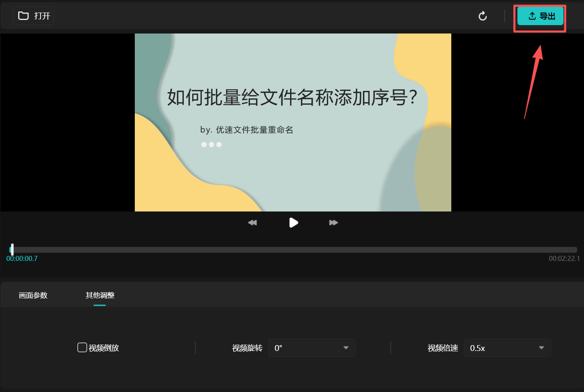Click the folder icon beside 打开
The height and width of the screenshot is (392, 584).
(x=24, y=15)
